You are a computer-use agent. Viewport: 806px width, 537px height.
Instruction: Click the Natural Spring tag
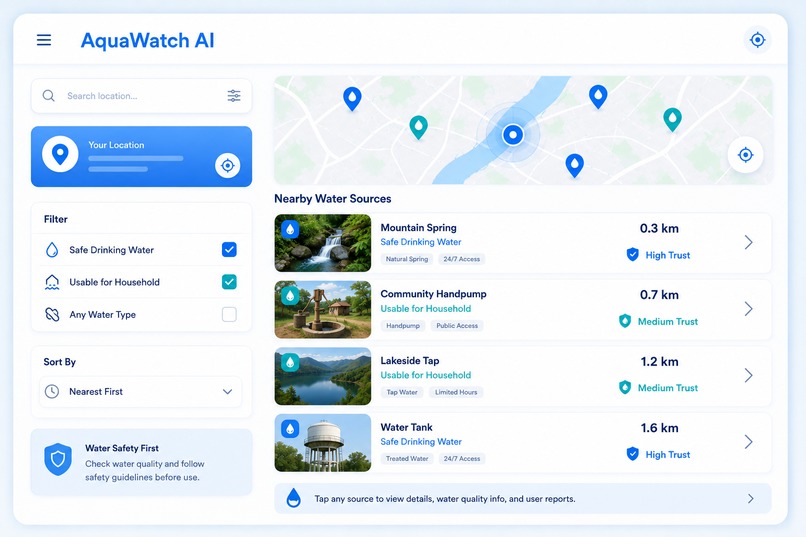[x=407, y=259]
